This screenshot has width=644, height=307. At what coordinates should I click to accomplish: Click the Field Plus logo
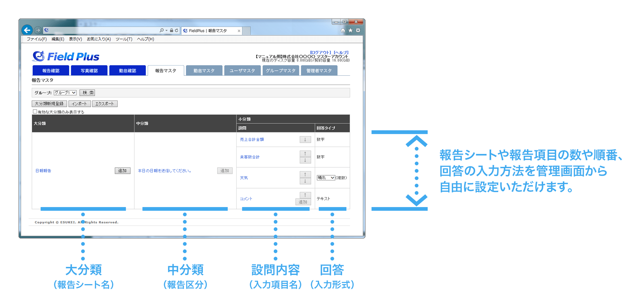coord(66,56)
